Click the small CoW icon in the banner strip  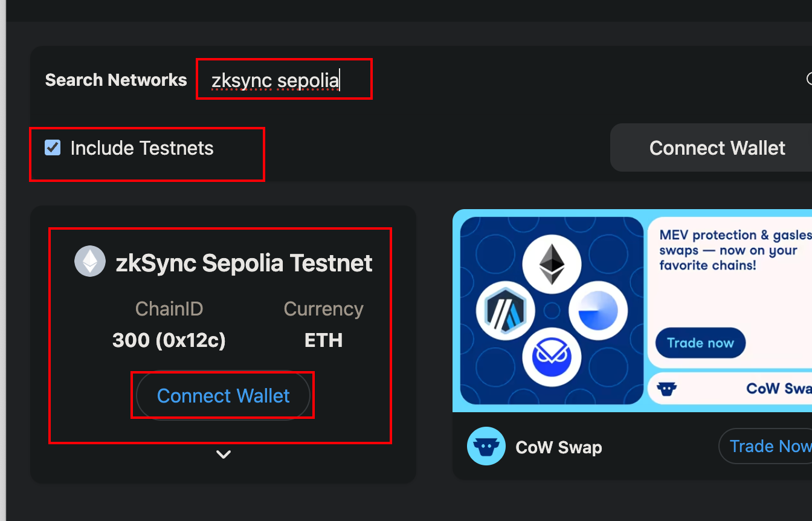(x=667, y=388)
